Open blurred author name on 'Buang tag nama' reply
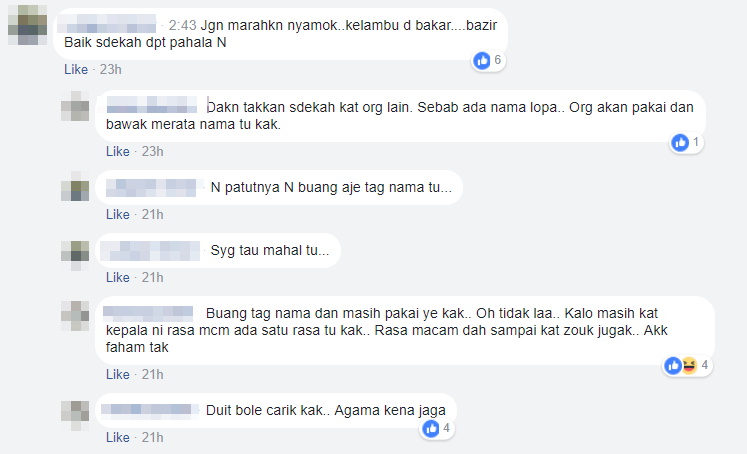The height and width of the screenshot is (454, 747). click(x=148, y=313)
